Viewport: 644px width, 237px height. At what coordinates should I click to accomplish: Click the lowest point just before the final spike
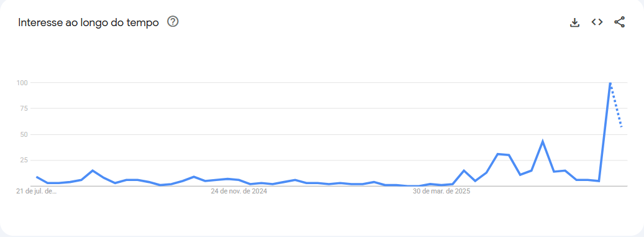599,181
